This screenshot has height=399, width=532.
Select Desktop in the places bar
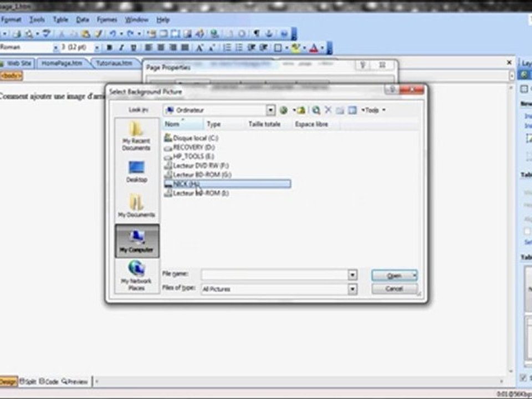pos(136,172)
